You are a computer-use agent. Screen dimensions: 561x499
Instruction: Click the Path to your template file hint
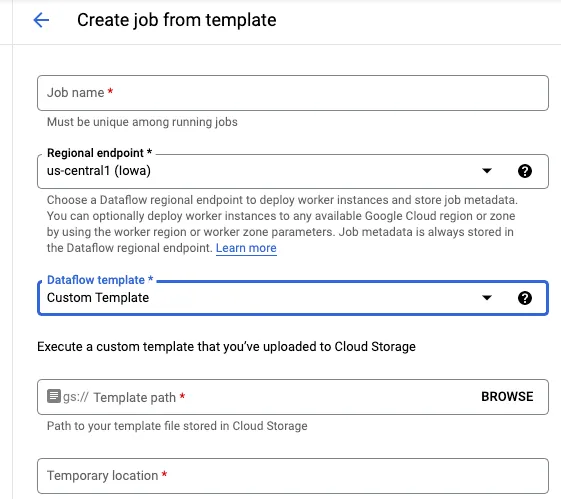pos(177,426)
